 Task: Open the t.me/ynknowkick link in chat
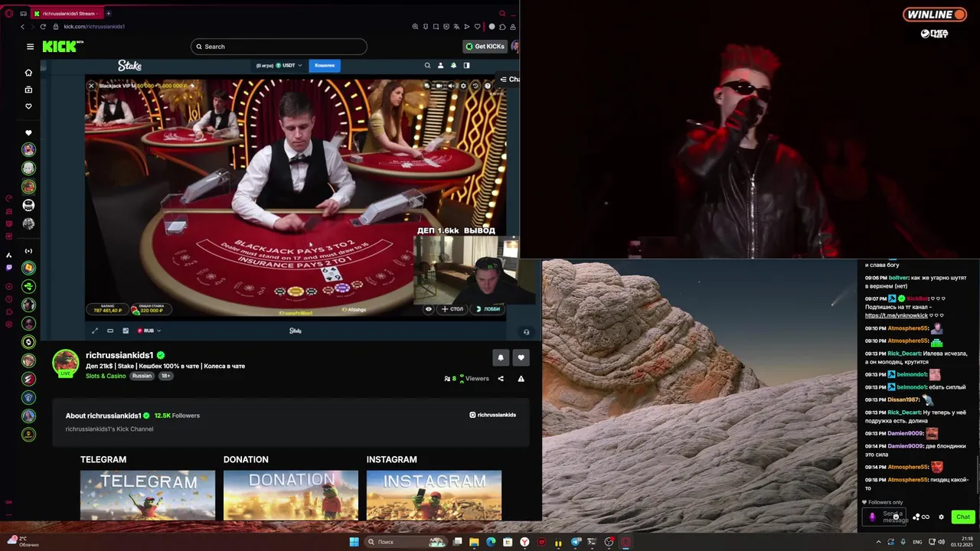(x=897, y=315)
